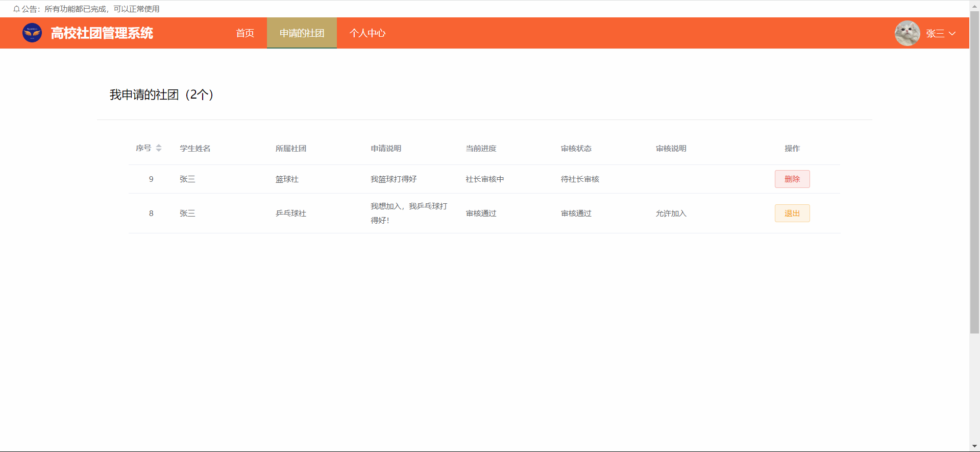The height and width of the screenshot is (452, 980).
Task: Click the 审核状态 column header
Action: point(576,149)
